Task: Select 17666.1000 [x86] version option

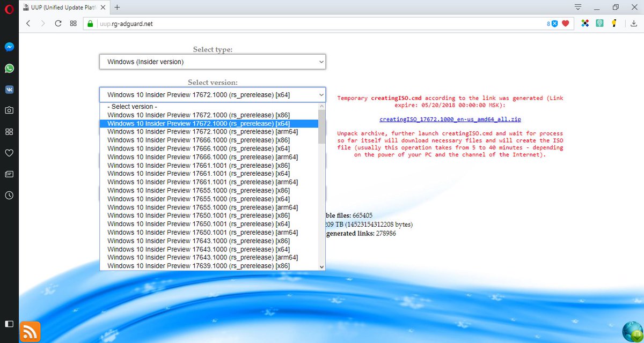Action: (209, 140)
